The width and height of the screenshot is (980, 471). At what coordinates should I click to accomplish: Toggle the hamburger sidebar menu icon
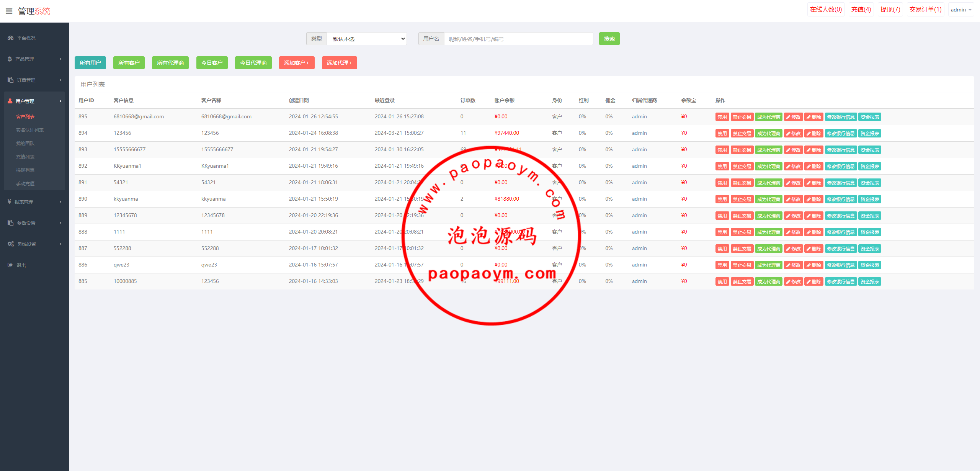[x=9, y=11]
